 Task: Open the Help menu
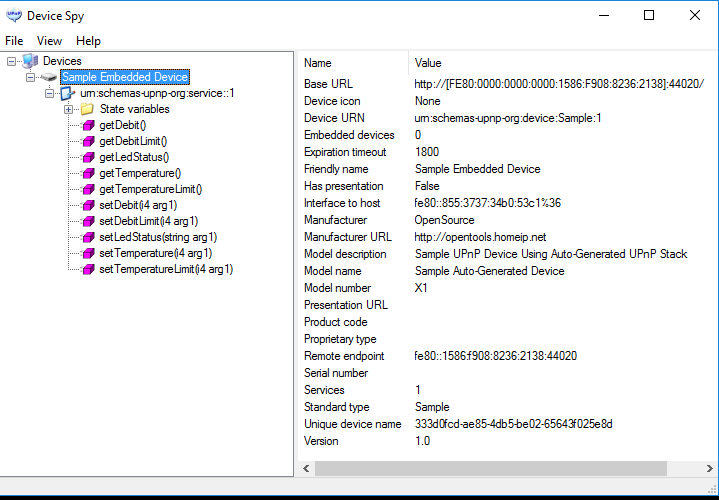(88, 41)
